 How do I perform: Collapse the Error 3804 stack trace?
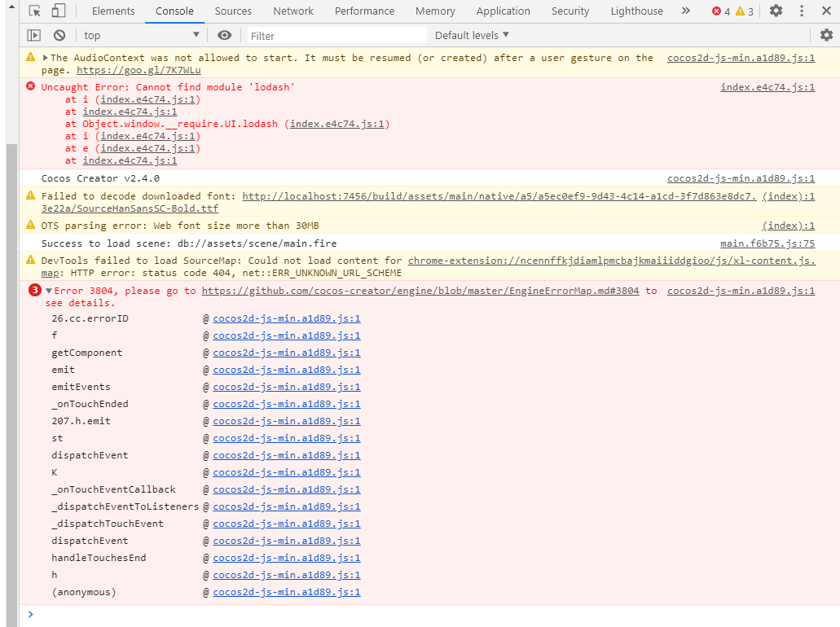[x=49, y=291]
